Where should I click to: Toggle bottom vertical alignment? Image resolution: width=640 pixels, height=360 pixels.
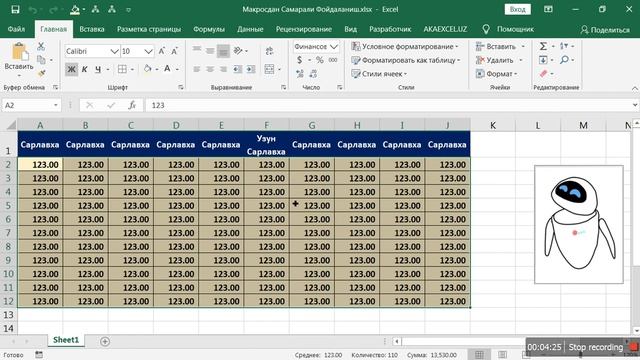coord(223,51)
